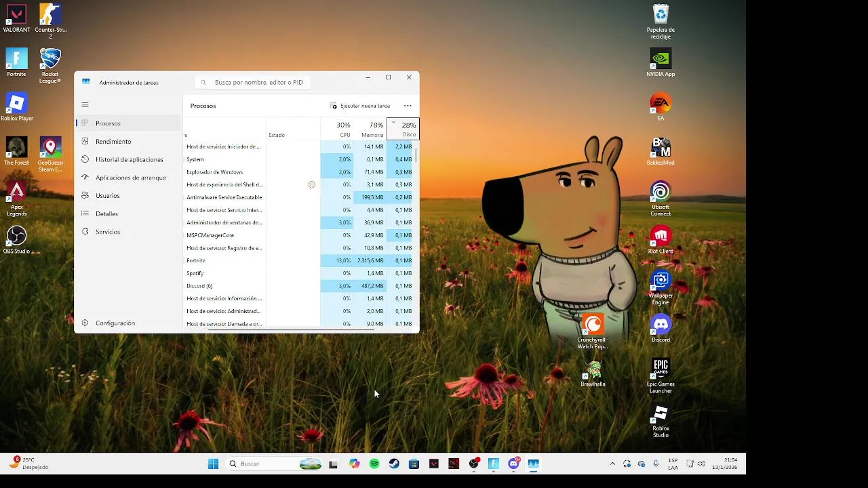Viewport: 868px width, 488px height.
Task: Toggle the hamburger navigation menu
Action: click(x=85, y=105)
